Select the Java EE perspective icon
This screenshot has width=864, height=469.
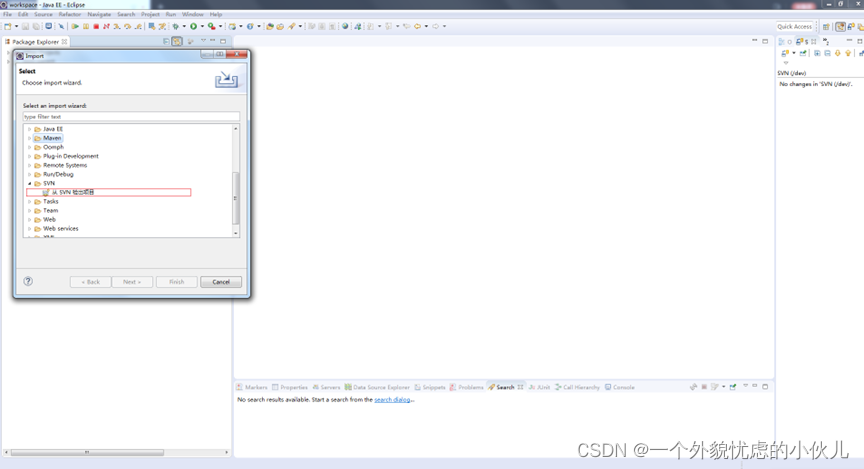[x=840, y=26]
